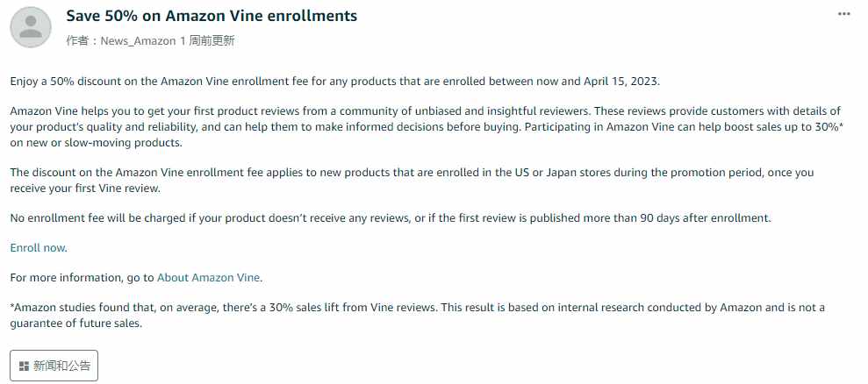Screen dimensions: 868x384
Task: Click the April 15, 2023 date text
Action: 621,82
